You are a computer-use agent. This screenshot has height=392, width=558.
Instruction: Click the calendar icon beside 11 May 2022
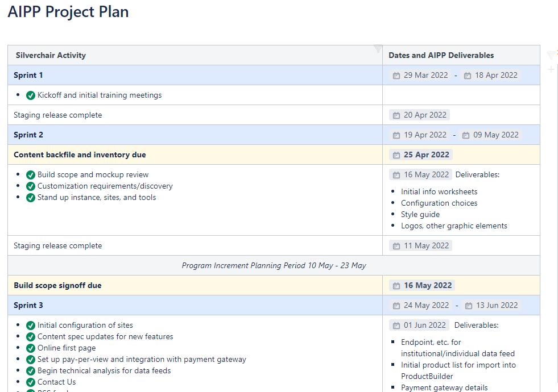pos(396,246)
